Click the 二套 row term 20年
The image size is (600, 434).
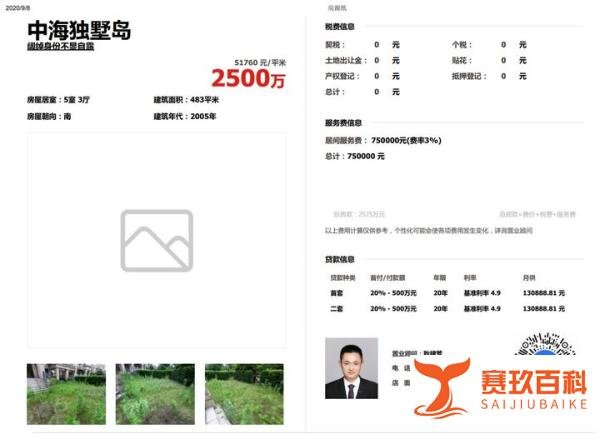(440, 308)
